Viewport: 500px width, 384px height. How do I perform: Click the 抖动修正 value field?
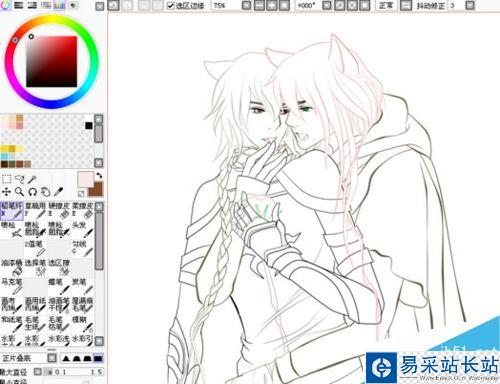click(455, 5)
